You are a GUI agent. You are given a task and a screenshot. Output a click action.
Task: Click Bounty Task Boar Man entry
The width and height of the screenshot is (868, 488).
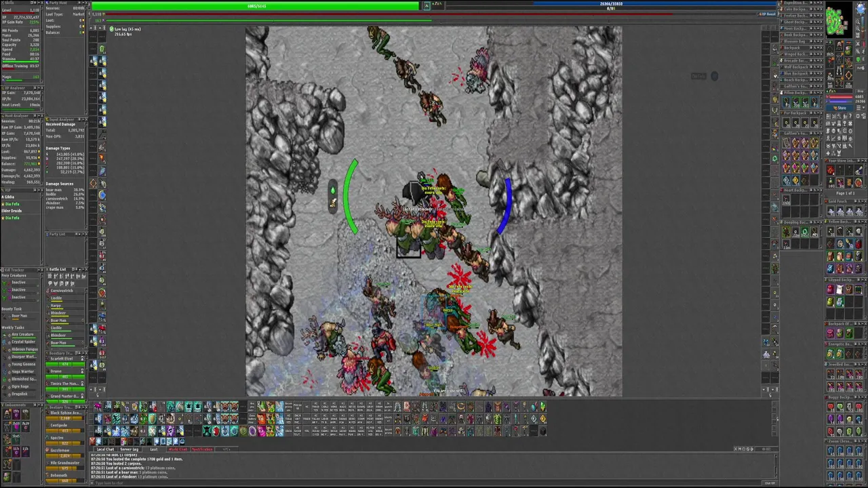click(x=19, y=316)
